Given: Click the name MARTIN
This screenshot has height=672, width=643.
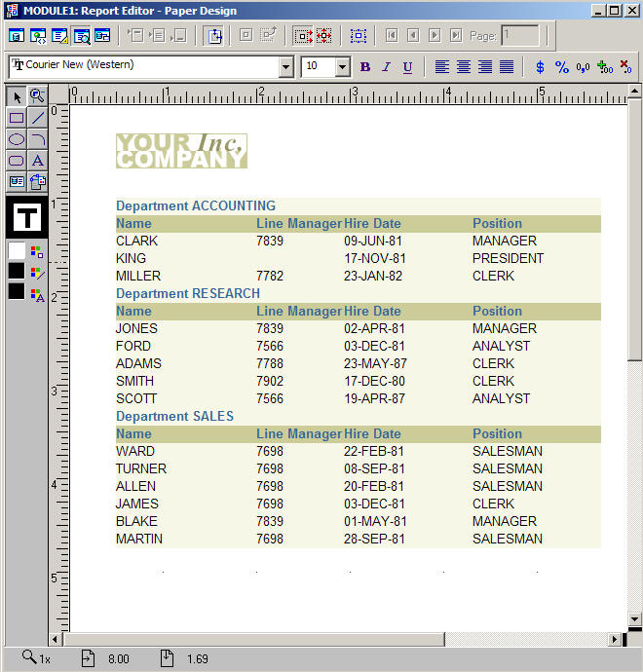Looking at the screenshot, I should pos(139,539).
